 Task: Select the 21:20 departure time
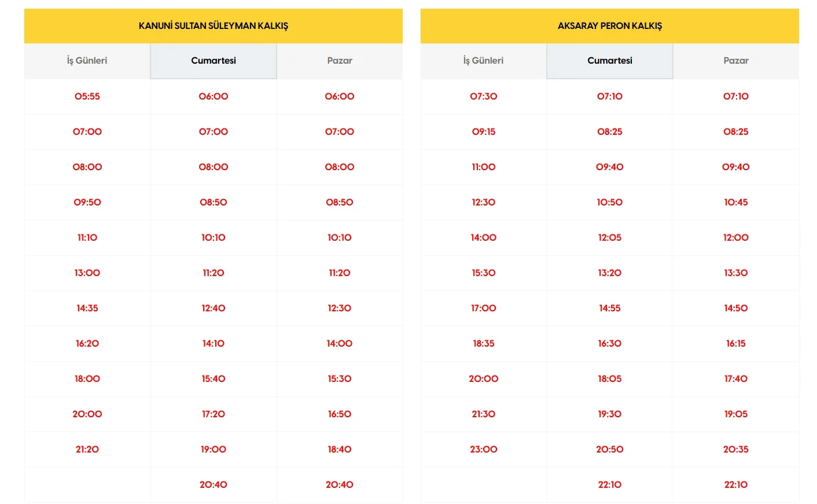[x=87, y=450]
